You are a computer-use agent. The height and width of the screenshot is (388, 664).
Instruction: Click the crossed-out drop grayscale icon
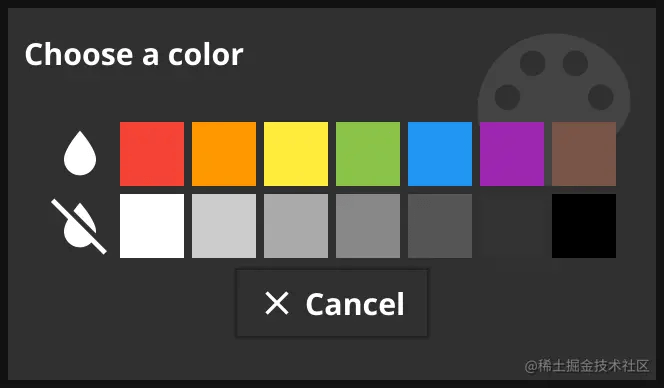79,226
